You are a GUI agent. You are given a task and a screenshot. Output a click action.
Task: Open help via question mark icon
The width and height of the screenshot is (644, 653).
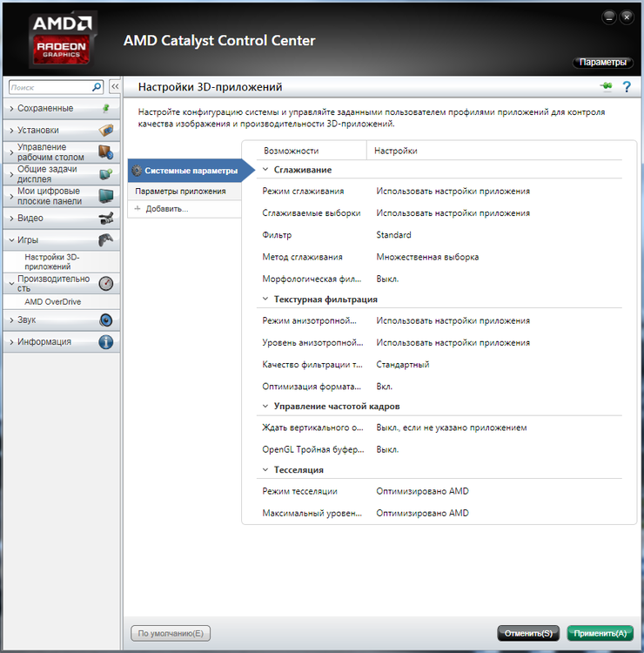click(x=627, y=86)
